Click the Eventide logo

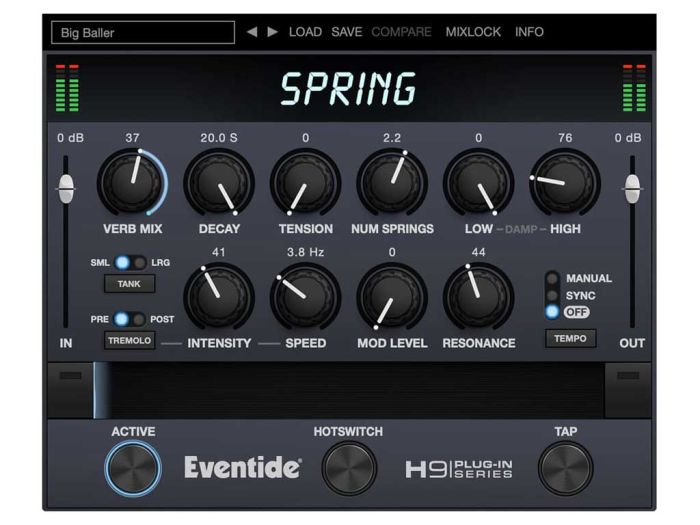(x=243, y=467)
